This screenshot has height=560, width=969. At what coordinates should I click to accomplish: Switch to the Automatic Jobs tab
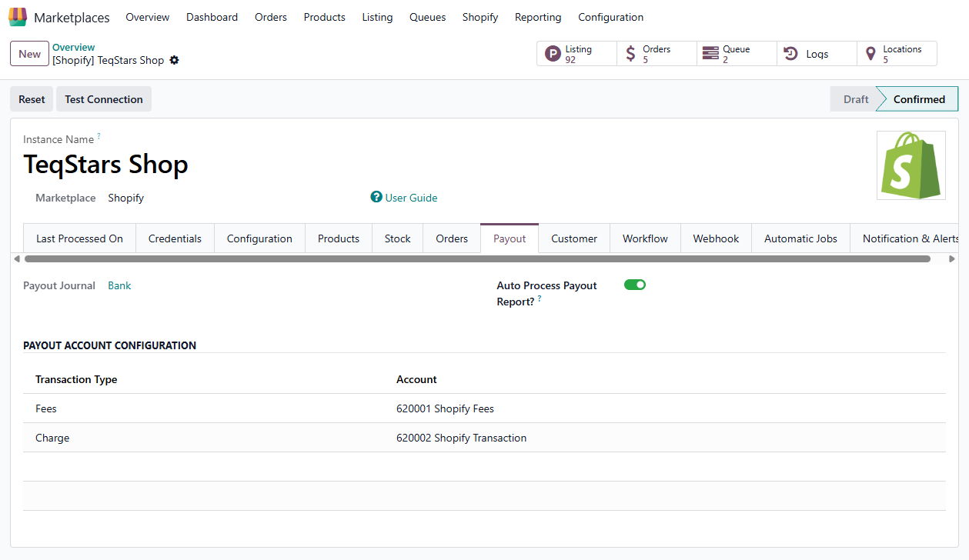tap(800, 238)
